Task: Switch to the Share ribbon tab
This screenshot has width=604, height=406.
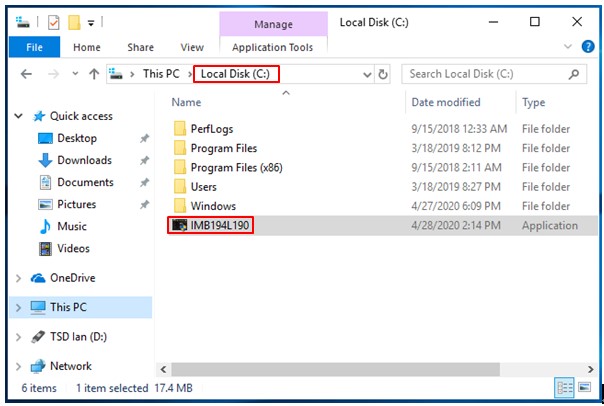Action: tap(141, 47)
